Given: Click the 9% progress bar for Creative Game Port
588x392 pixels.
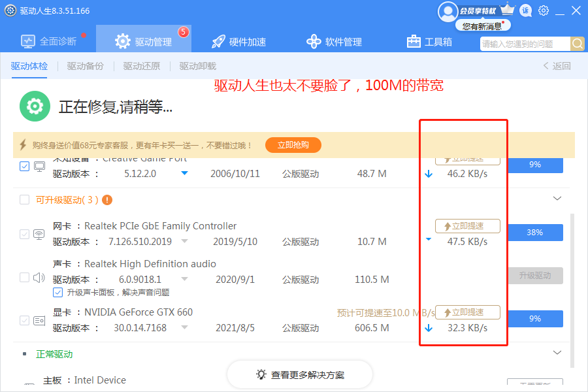Looking at the screenshot, I should point(535,165).
